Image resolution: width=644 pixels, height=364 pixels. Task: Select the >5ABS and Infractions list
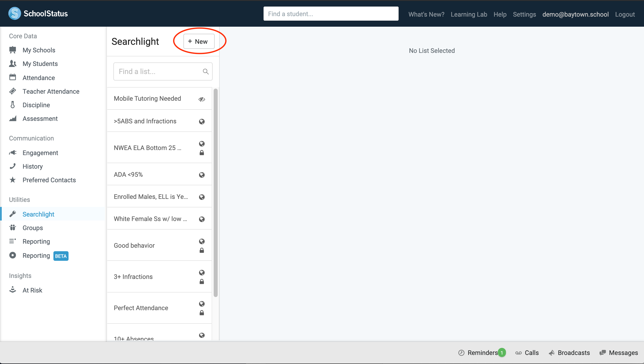tap(159, 121)
